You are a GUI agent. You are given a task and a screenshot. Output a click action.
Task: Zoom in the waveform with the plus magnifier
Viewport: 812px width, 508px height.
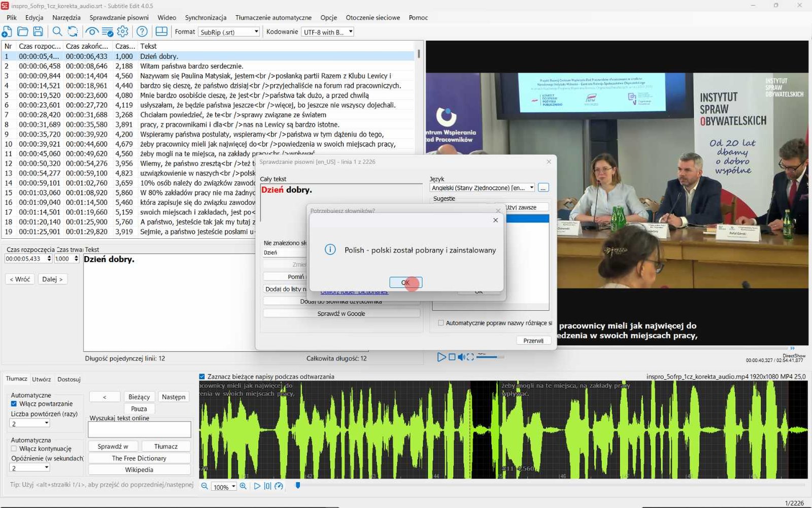point(243,486)
